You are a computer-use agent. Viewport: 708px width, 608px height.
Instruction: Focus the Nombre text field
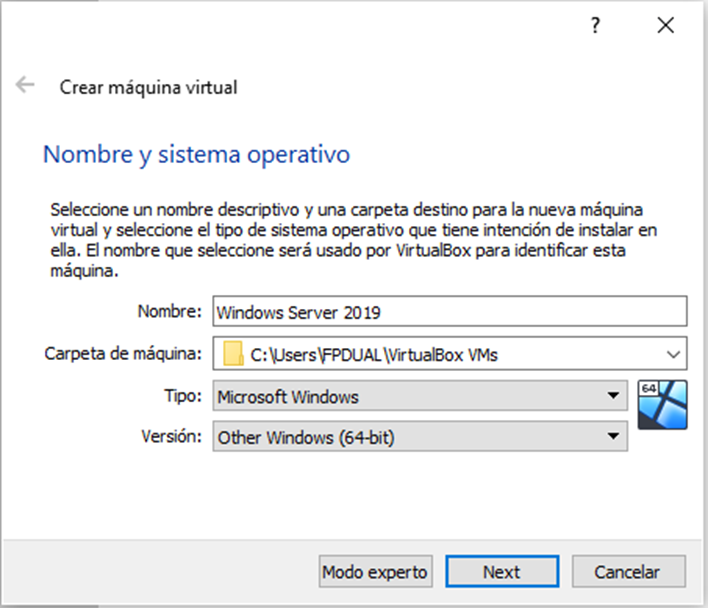pos(450,311)
